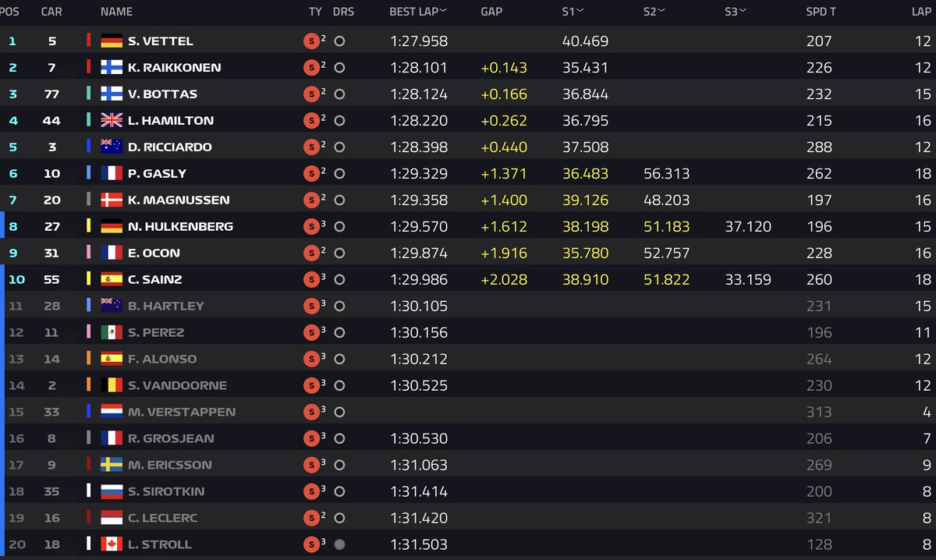This screenshot has width=936, height=560.
Task: Click Gasly's best lap time 1:29.329
Action: [419, 174]
